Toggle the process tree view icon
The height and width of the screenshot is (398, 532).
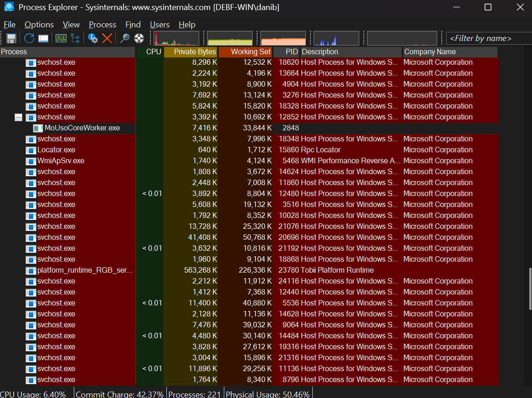[x=75, y=38]
